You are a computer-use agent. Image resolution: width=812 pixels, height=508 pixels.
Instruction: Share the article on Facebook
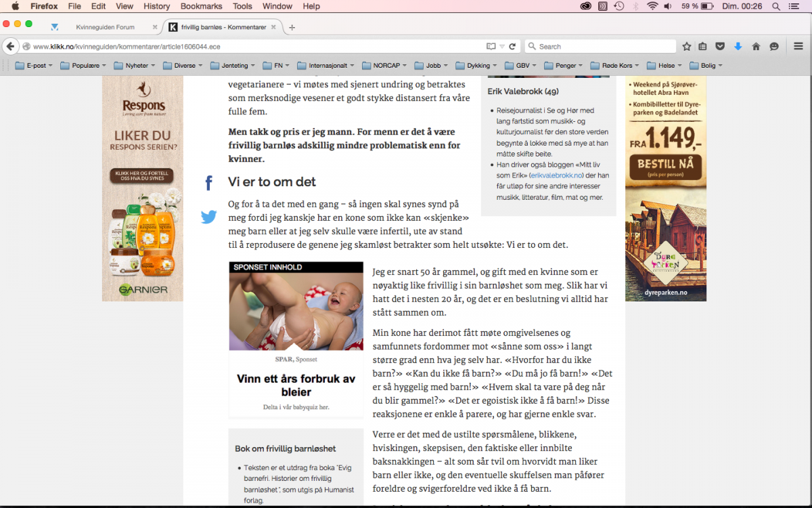tap(209, 183)
